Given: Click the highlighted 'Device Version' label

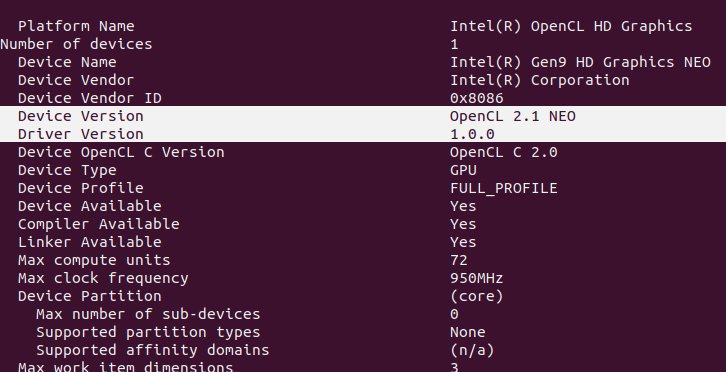Looking at the screenshot, I should point(81,116).
